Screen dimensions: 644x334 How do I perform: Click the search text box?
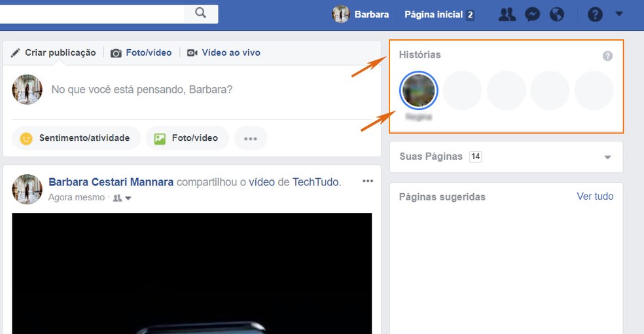[92, 14]
